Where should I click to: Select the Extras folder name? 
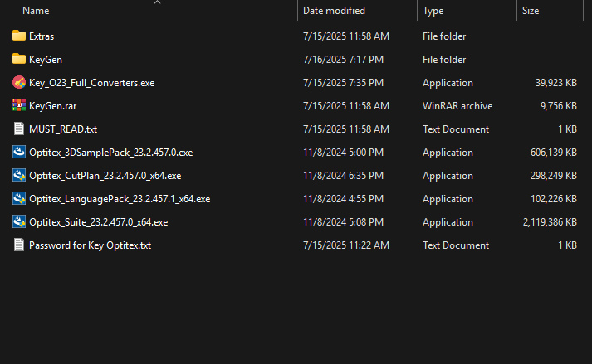(x=42, y=36)
